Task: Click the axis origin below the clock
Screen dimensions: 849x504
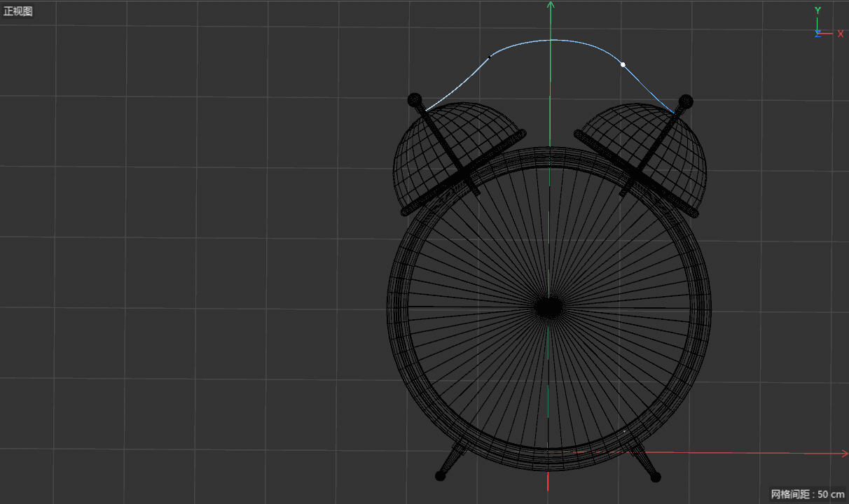Action: point(548,451)
